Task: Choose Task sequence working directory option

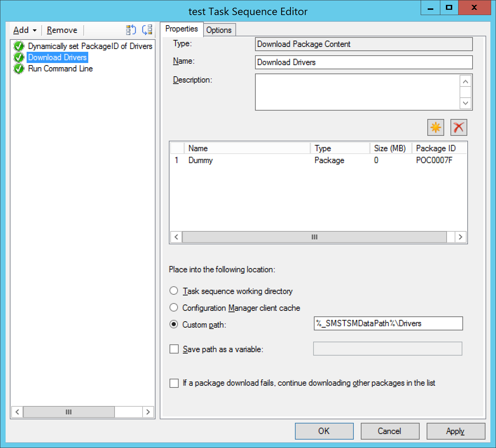Action: [231, 291]
